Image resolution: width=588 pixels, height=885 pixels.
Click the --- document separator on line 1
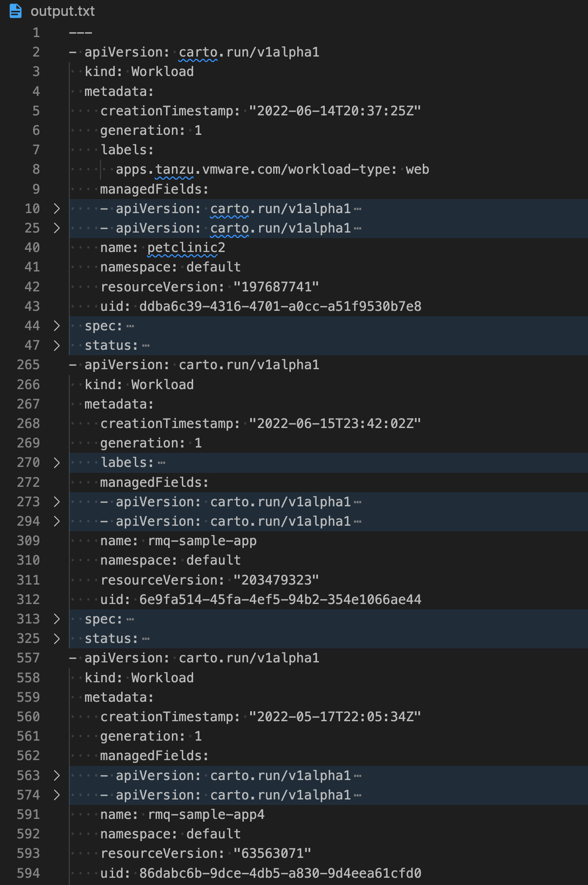point(81,33)
